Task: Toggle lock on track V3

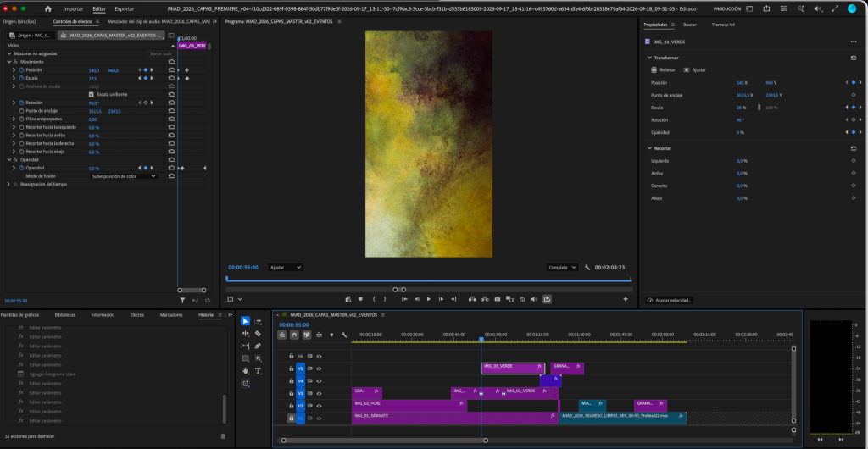Action: tap(292, 393)
